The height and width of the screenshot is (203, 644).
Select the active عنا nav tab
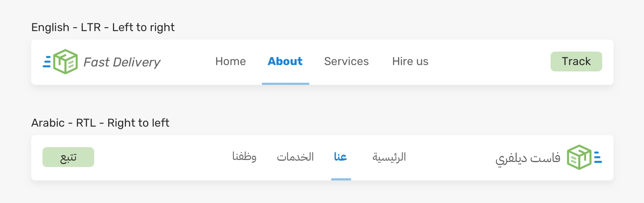tap(340, 157)
